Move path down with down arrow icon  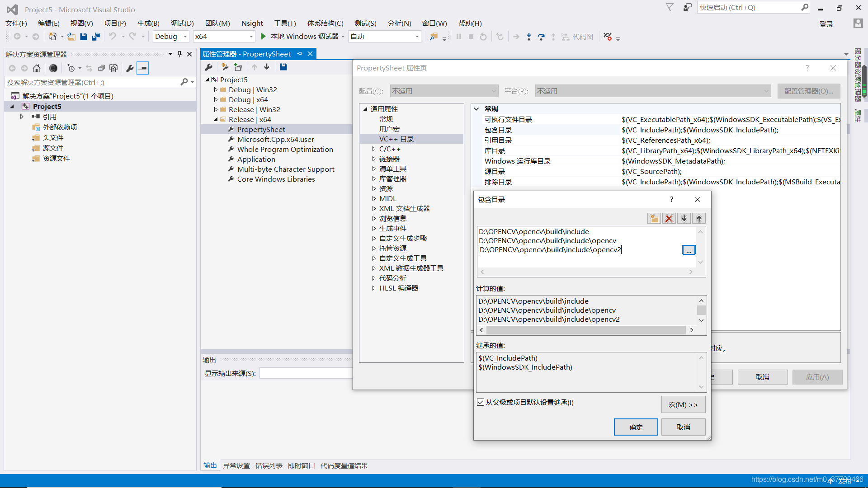[684, 219]
